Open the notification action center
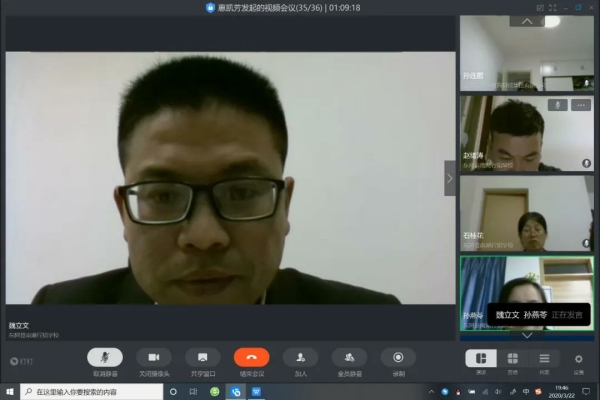The width and height of the screenshot is (600, 400). 586,392
